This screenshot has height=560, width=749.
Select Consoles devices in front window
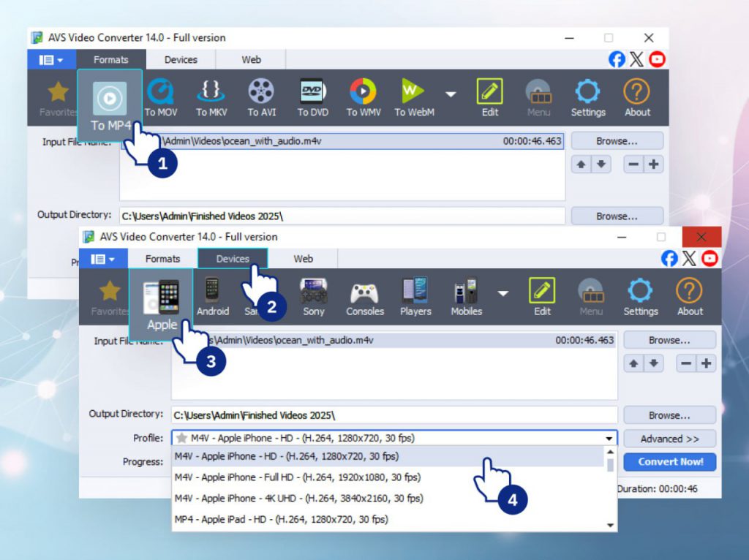click(365, 297)
